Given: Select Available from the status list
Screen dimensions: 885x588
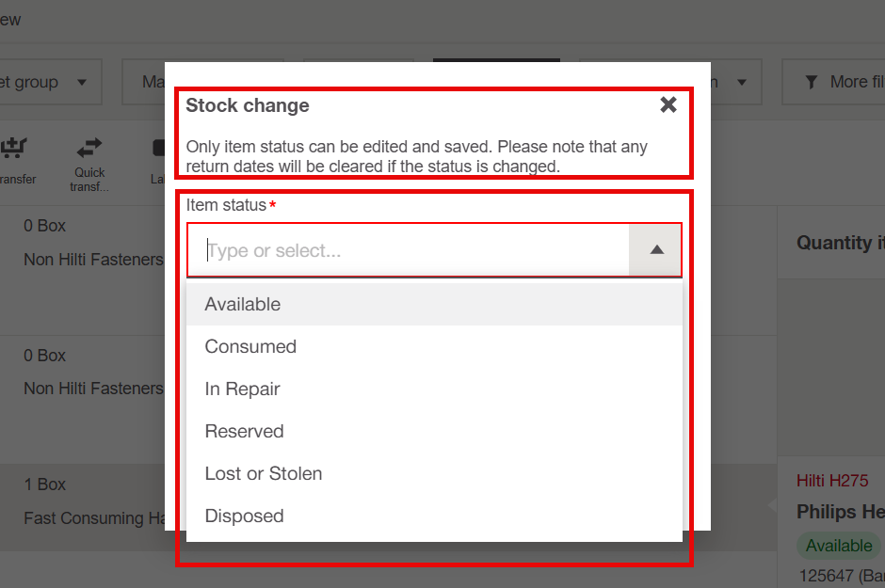Looking at the screenshot, I should [x=243, y=304].
